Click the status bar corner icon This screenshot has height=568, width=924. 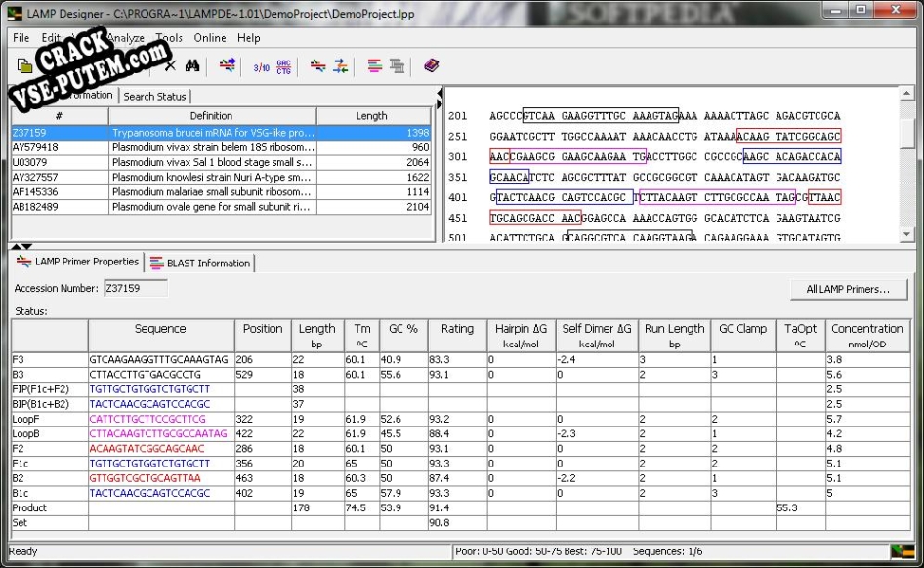coord(903,551)
